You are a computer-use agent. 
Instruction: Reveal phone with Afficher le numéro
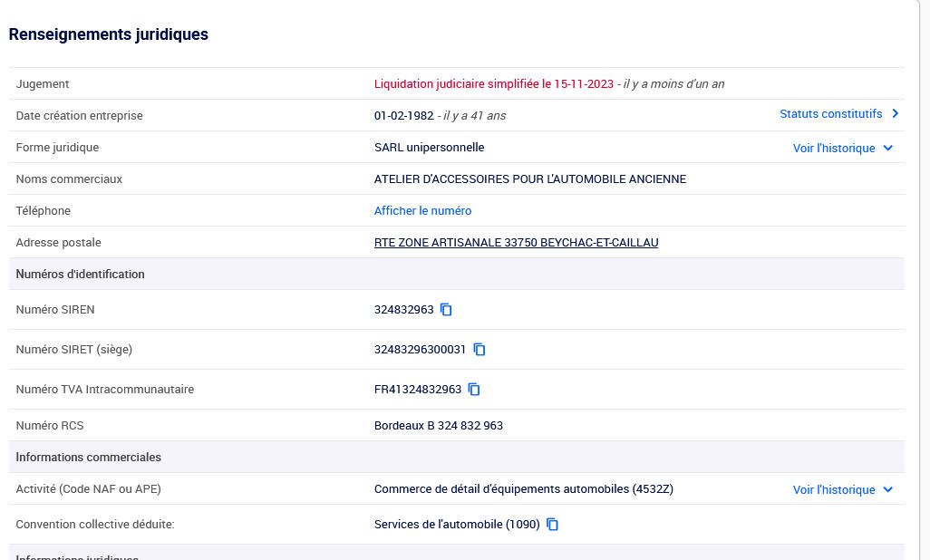(422, 211)
